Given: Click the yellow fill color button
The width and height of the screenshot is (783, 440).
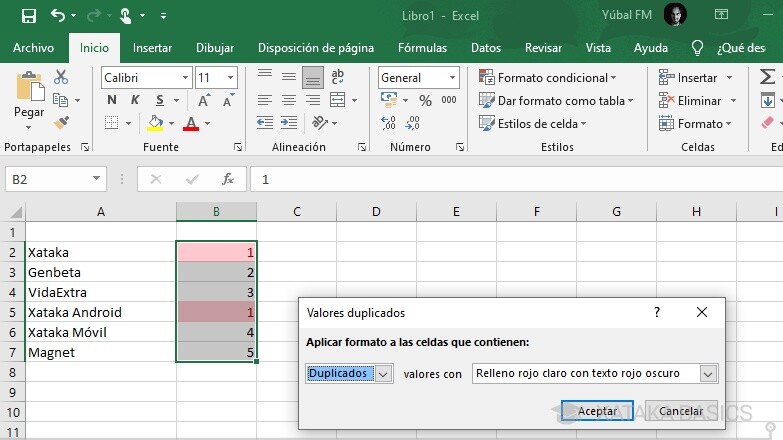Looking at the screenshot, I should [x=155, y=123].
